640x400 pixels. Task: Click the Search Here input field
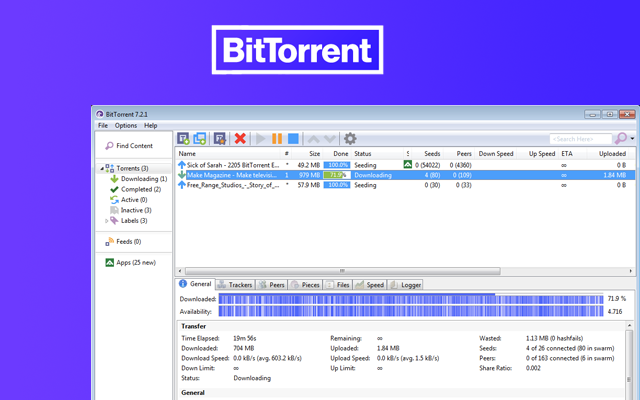(x=580, y=139)
